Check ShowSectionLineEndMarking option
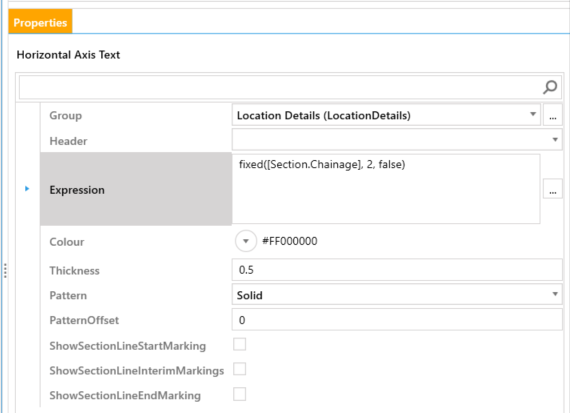 coord(240,394)
